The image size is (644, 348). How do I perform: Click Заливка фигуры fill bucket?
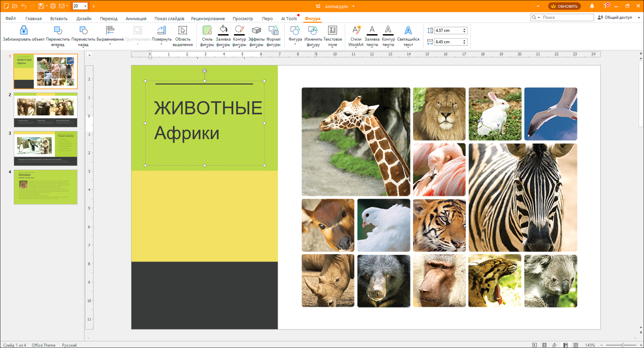click(223, 30)
